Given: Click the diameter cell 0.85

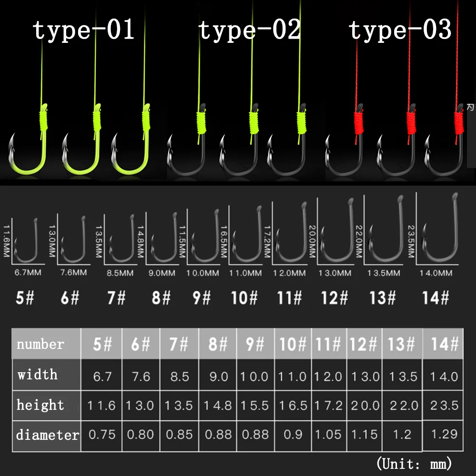Looking at the screenshot, I should click(179, 435).
